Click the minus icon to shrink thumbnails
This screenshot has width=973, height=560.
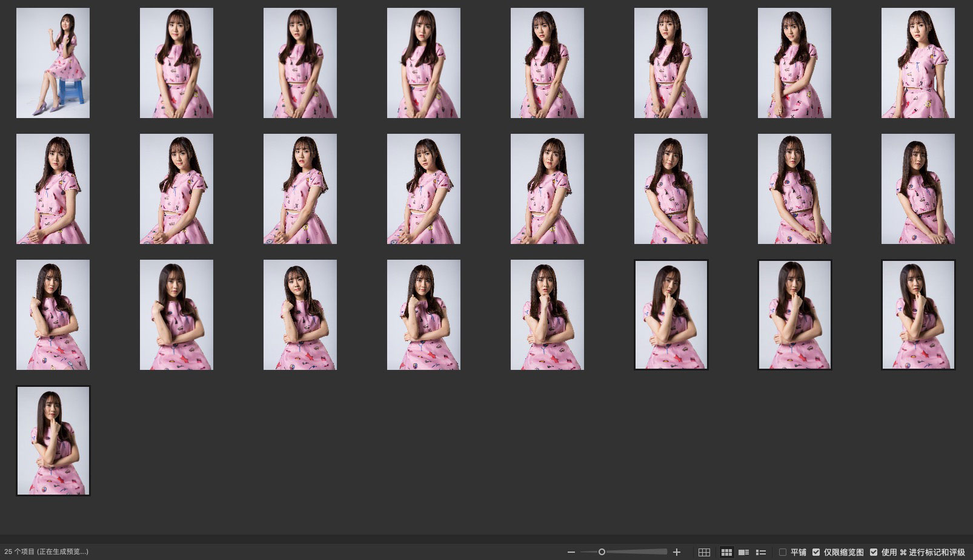[x=571, y=552]
